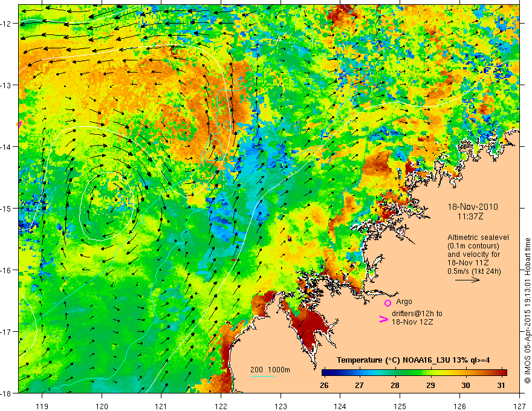Click the longitude axis label '119'
This screenshot has height=411, width=532.
click(x=42, y=406)
